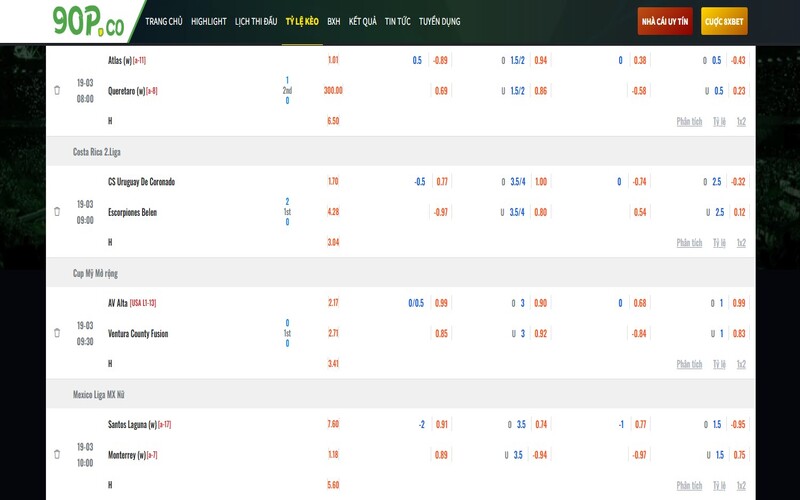The image size is (800, 500).
Task: Click the 19-03 08:00 match time
Action: pos(85,90)
